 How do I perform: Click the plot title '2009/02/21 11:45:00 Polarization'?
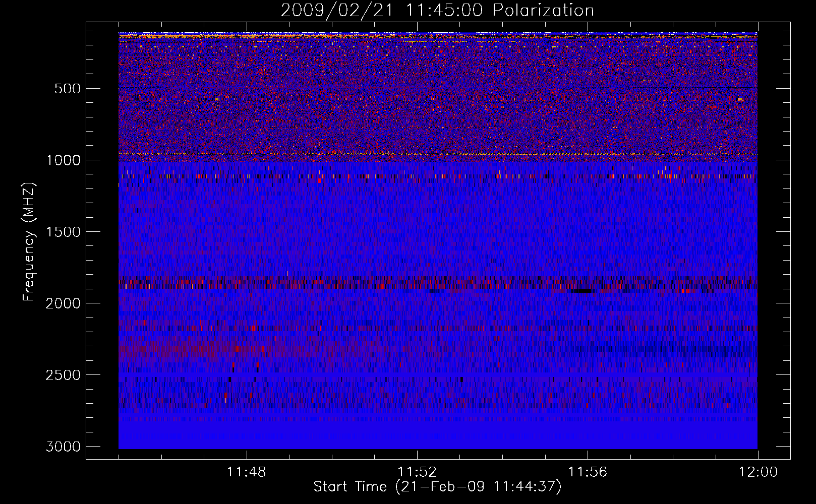point(437,11)
